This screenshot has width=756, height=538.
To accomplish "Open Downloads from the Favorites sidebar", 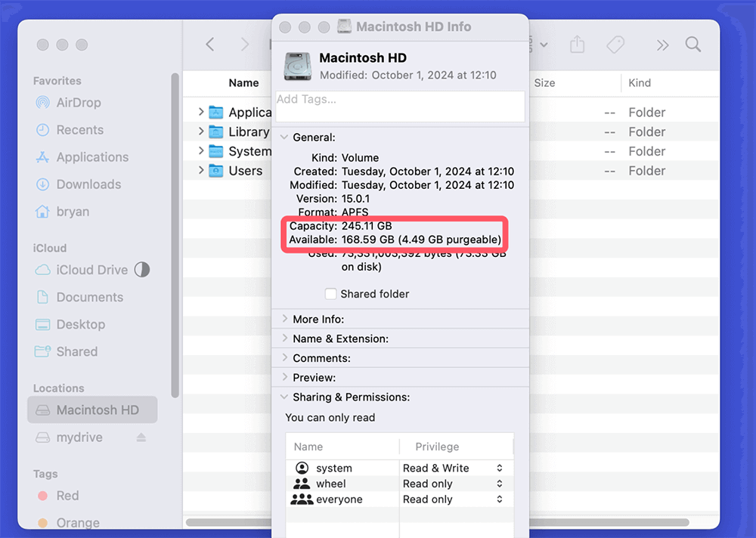I will [x=88, y=184].
